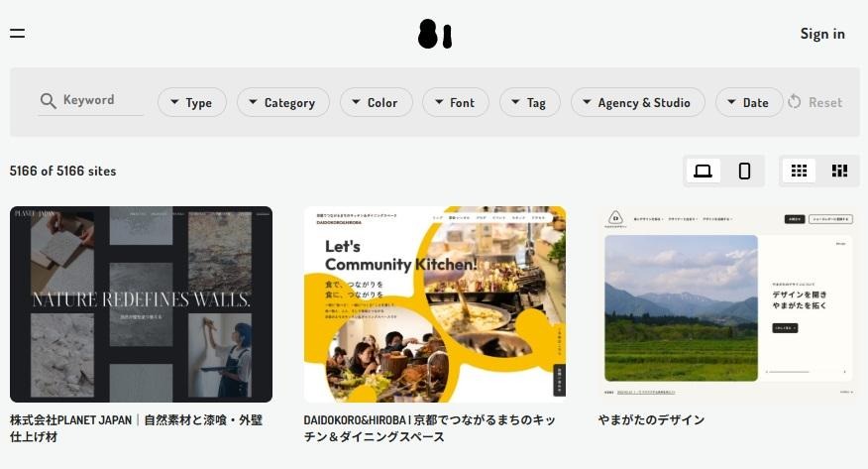
Task: Expand the Type filter dropdown
Action: click(192, 102)
